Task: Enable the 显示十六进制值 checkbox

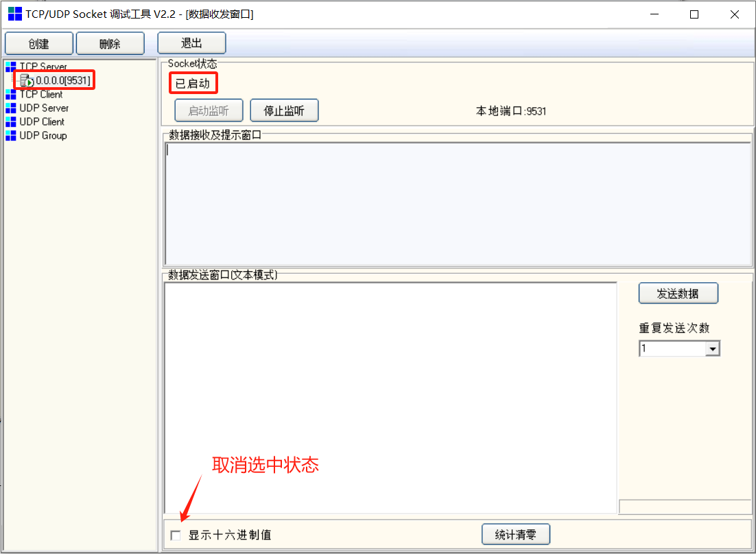Action: coord(176,535)
